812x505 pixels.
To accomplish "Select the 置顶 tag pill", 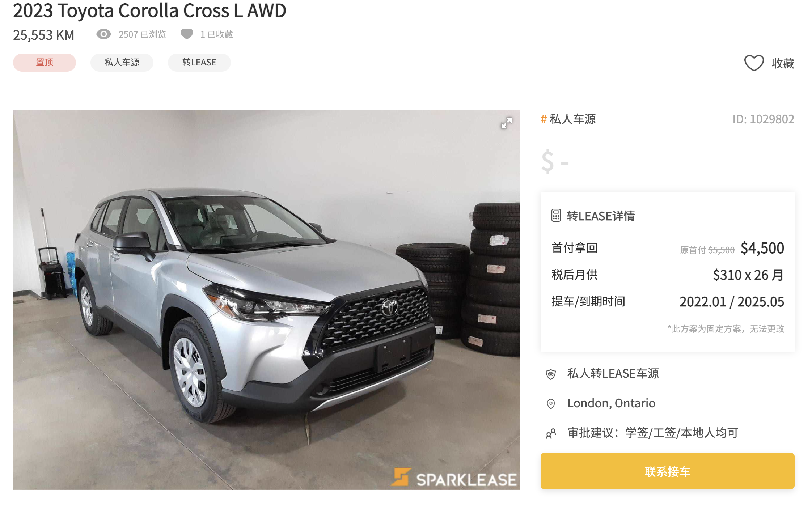I will [45, 63].
